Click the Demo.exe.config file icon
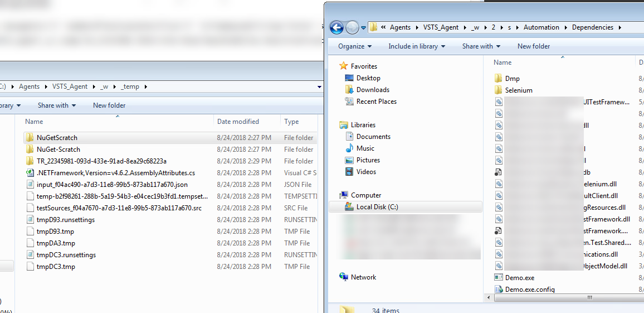Screen dimensions: 644x313 [x=498, y=289]
